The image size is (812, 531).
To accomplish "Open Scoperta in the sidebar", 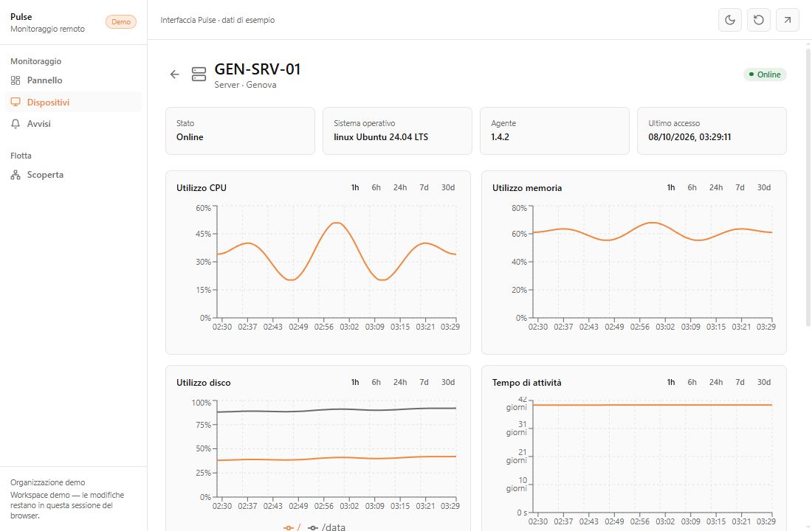I will (73, 175).
